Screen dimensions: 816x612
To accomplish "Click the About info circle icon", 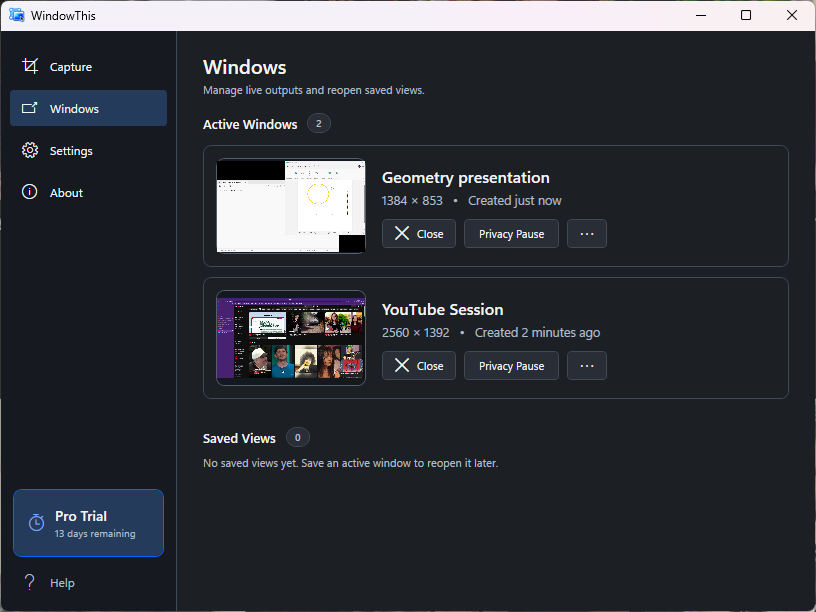I will [30, 192].
